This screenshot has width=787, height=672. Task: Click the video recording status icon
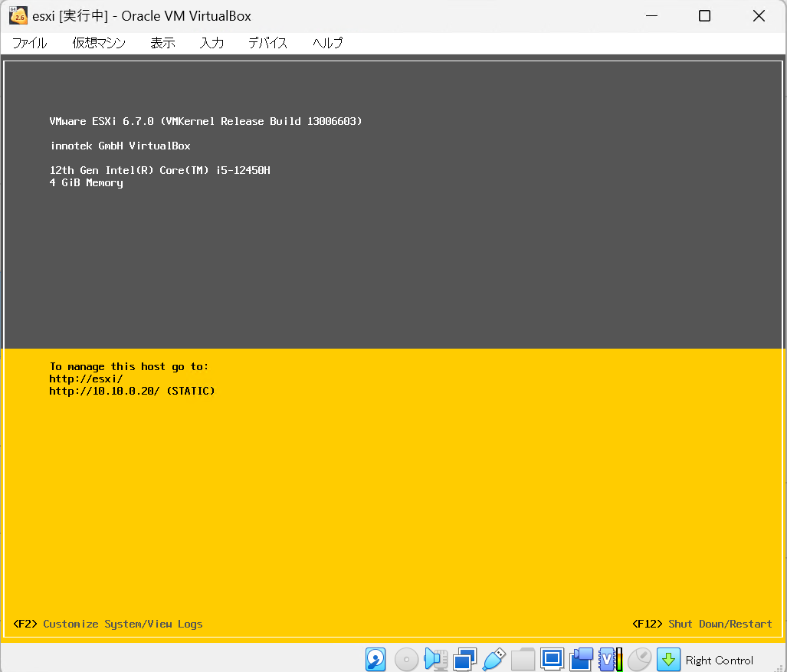coord(581,660)
